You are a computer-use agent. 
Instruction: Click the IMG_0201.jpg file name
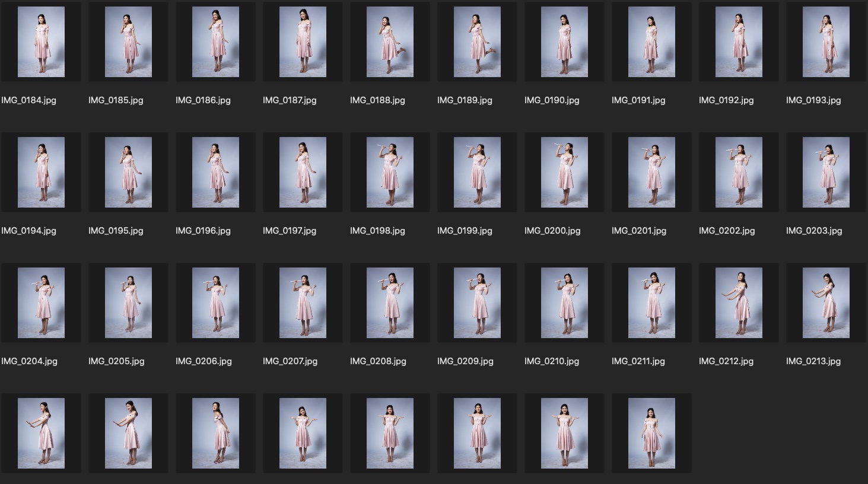[639, 231]
